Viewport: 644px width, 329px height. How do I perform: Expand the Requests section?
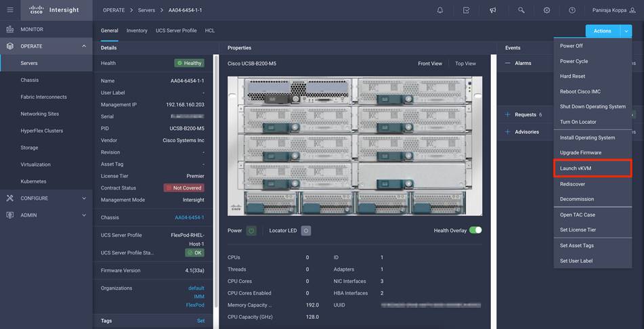click(x=508, y=114)
